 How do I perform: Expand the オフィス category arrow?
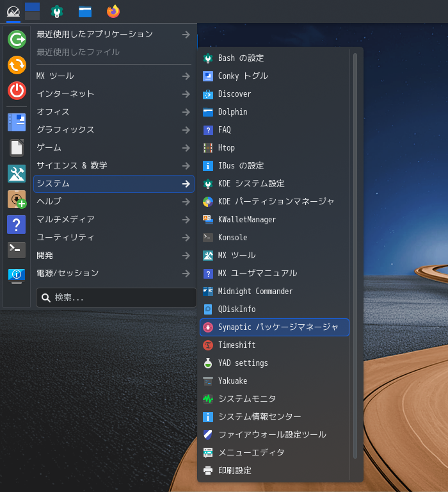(186, 111)
